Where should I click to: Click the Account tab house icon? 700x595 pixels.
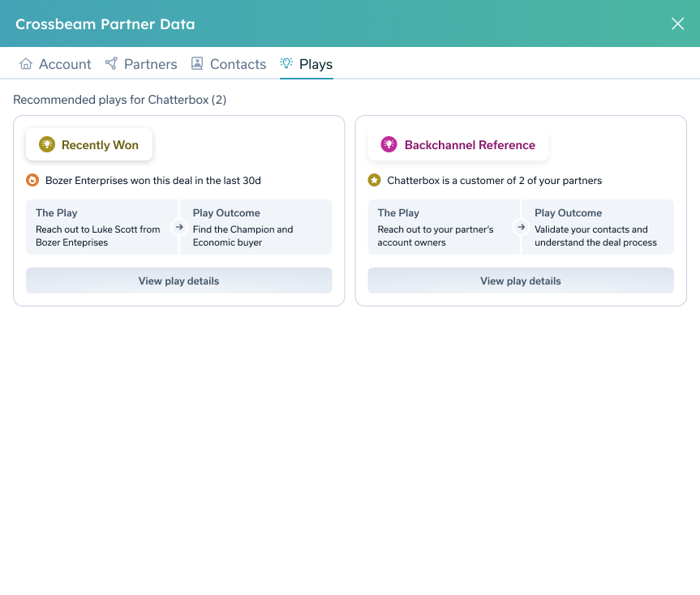pyautogui.click(x=26, y=64)
